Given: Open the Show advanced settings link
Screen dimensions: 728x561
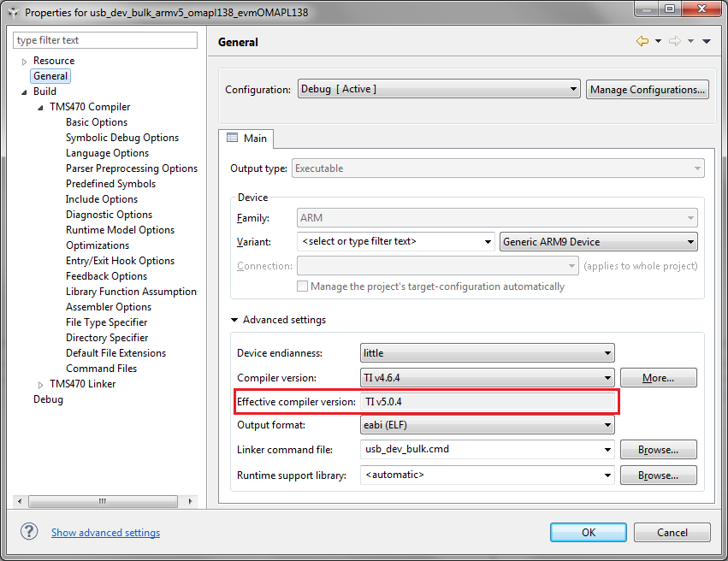Looking at the screenshot, I should tap(105, 532).
